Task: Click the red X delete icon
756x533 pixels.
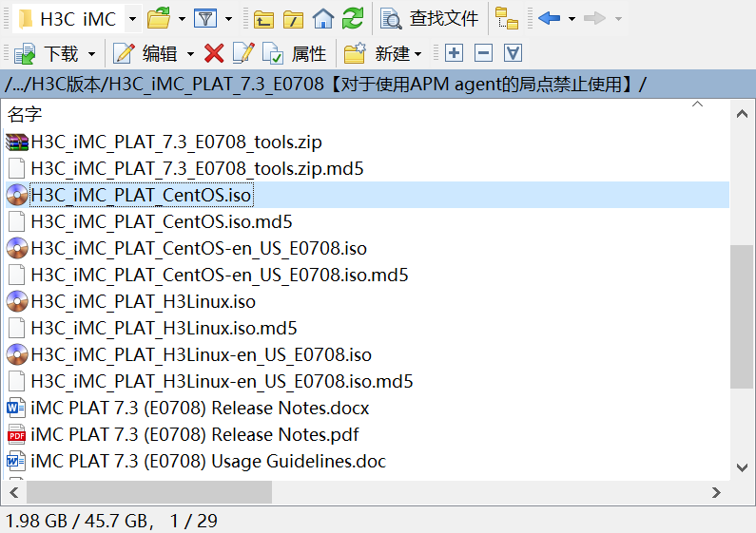Action: pyautogui.click(x=214, y=53)
